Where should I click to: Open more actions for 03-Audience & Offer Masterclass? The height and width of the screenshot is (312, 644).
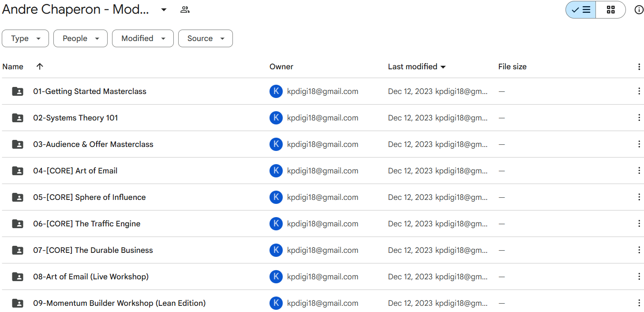[x=639, y=144]
